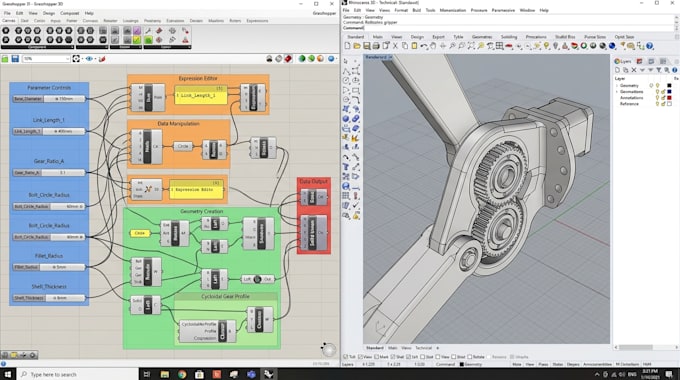Open Rhino Window menu
Viewport: 680px width, 380px height.
[527, 10]
